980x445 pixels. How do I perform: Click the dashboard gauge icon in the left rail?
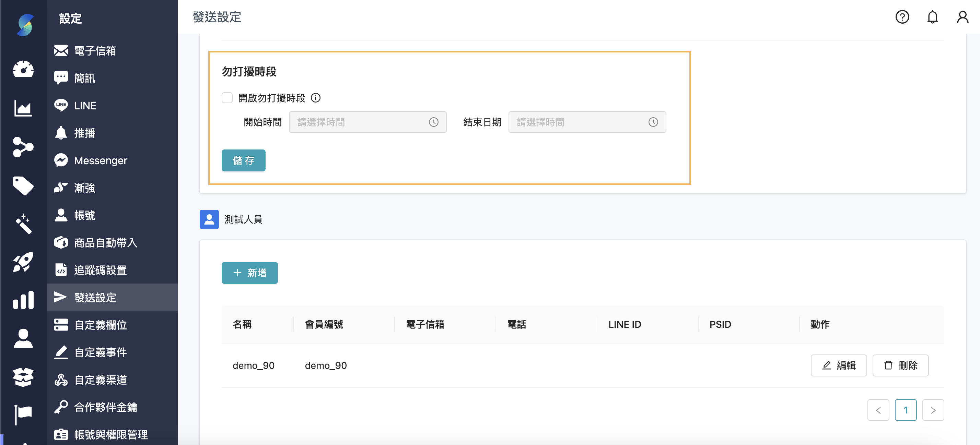[23, 69]
